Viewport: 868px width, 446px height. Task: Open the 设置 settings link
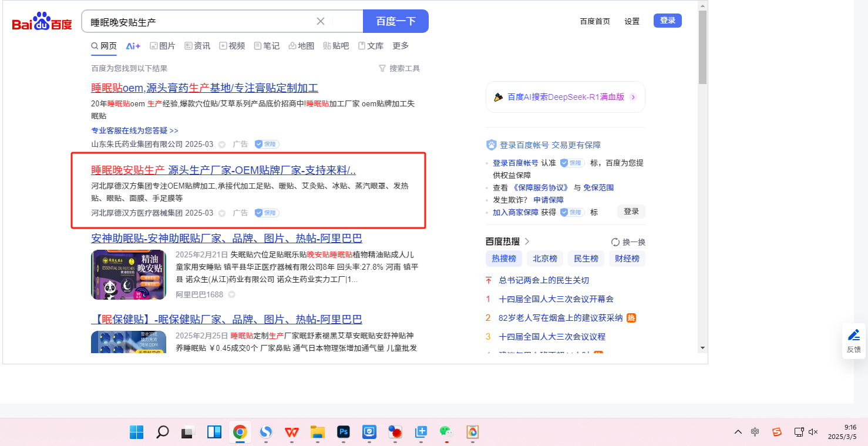point(632,21)
